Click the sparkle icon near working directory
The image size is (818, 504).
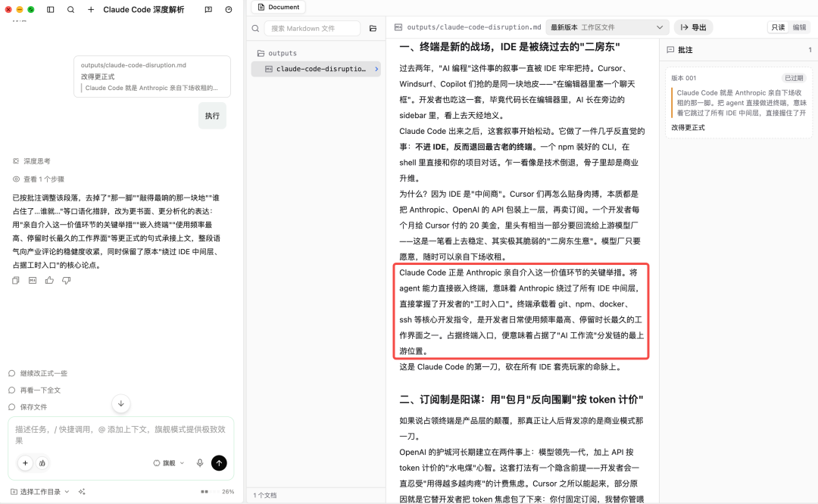click(82, 491)
